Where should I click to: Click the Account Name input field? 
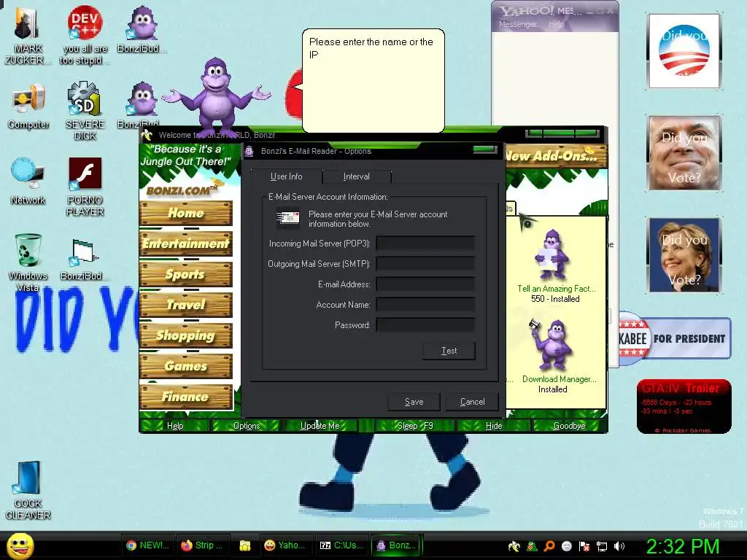click(425, 305)
